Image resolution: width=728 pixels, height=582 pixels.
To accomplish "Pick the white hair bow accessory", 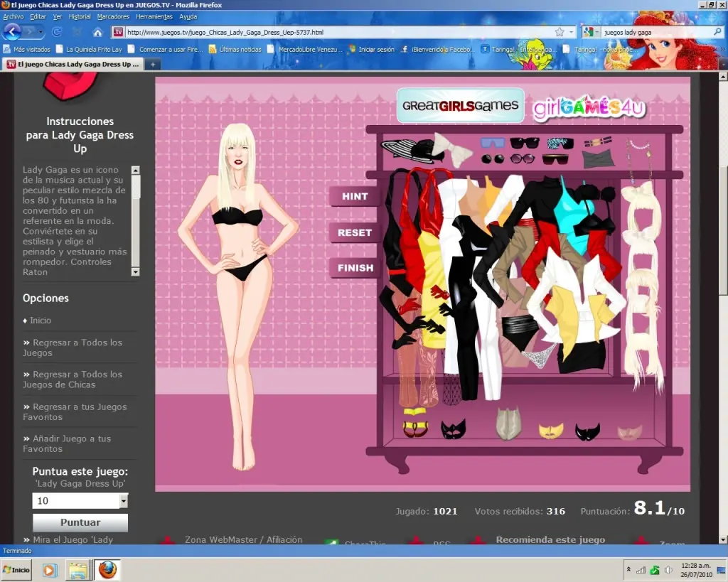I will pos(453,149).
